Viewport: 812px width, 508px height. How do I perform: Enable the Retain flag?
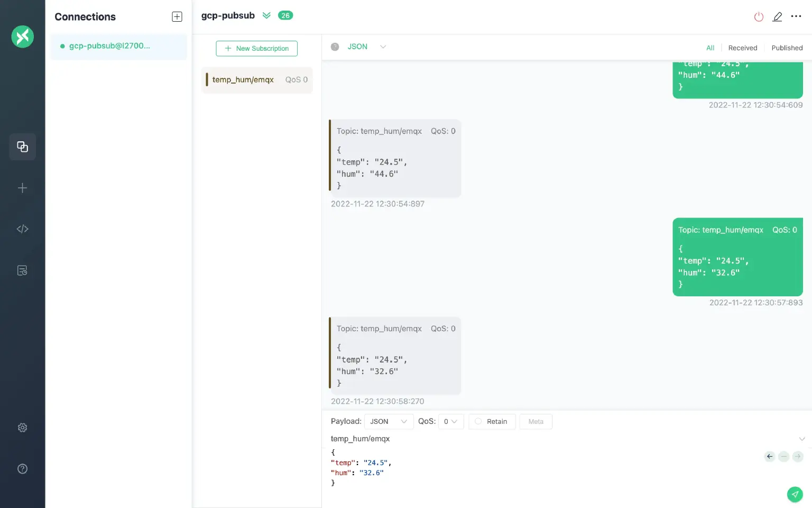click(492, 421)
